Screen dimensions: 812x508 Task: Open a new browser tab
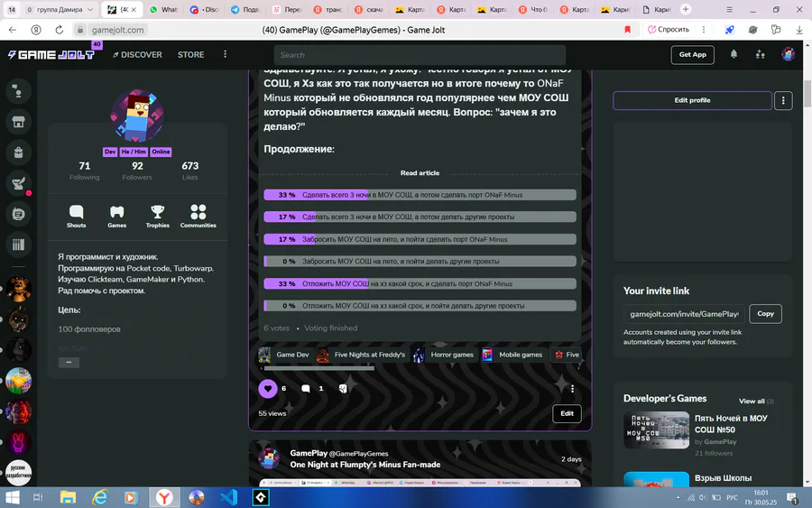tap(686, 9)
